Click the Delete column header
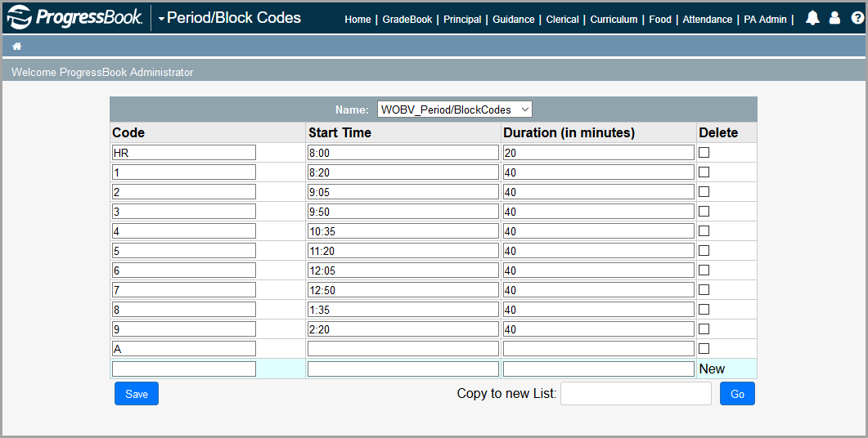 (x=718, y=132)
